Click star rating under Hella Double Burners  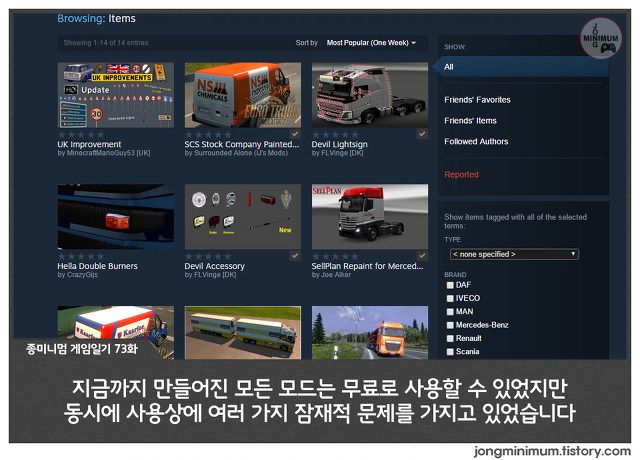(x=81, y=256)
